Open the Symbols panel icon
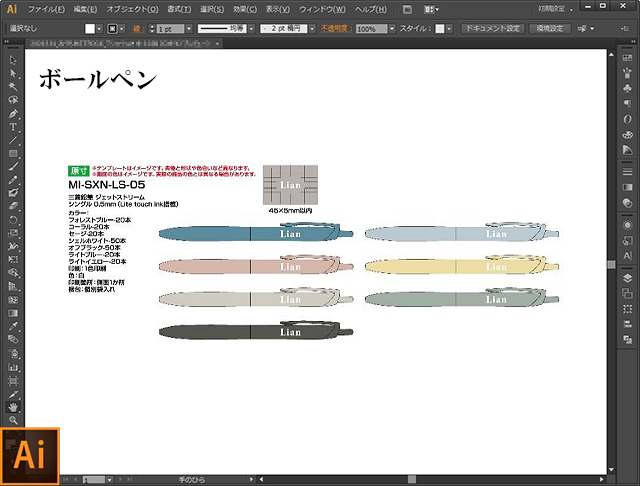The image size is (640, 486). coord(627,88)
